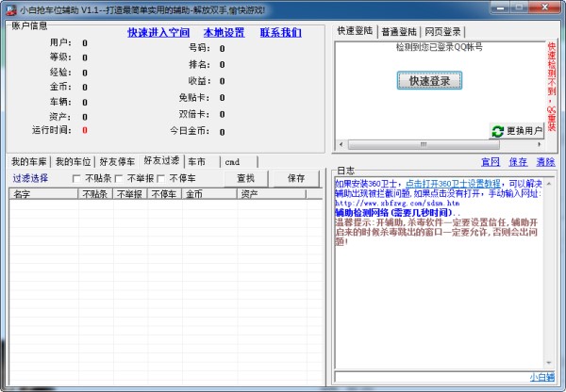Screen dimensions: 566x392
Task: Sort by the 金币 column header
Action: (209, 194)
